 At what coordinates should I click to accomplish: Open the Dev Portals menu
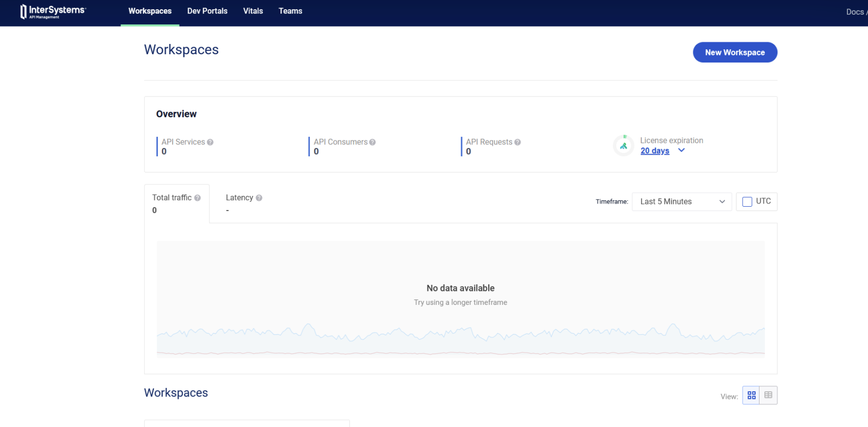coord(207,11)
